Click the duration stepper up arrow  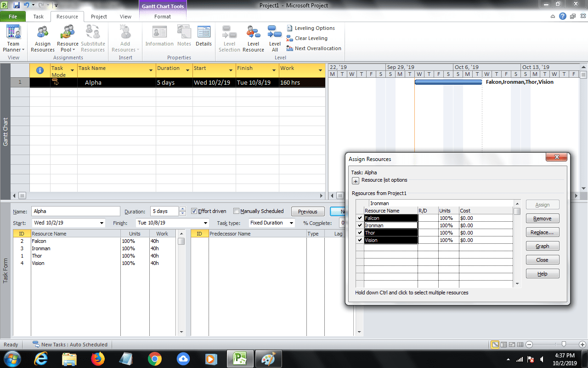pos(182,209)
